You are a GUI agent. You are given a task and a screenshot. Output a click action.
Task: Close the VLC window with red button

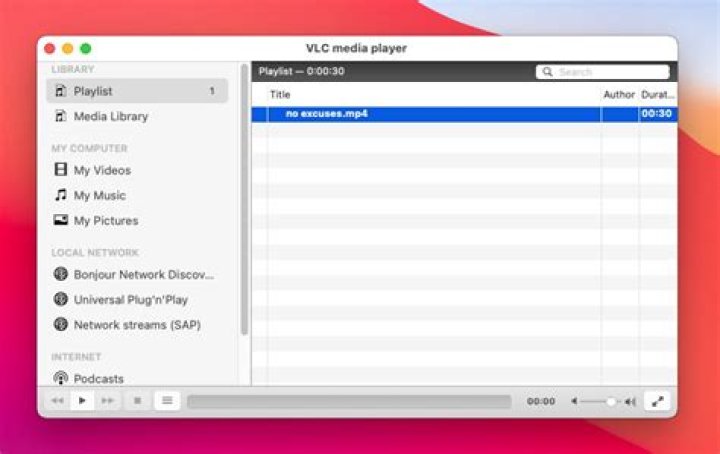50,49
